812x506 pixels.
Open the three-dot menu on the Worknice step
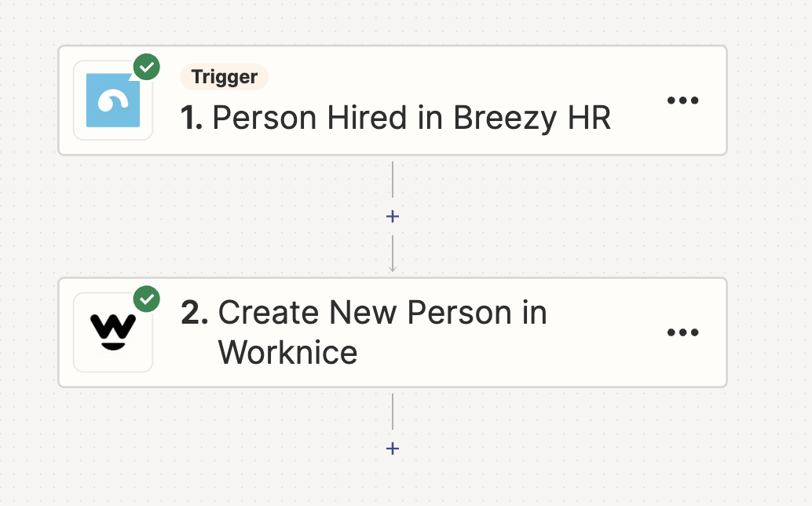[x=682, y=332]
